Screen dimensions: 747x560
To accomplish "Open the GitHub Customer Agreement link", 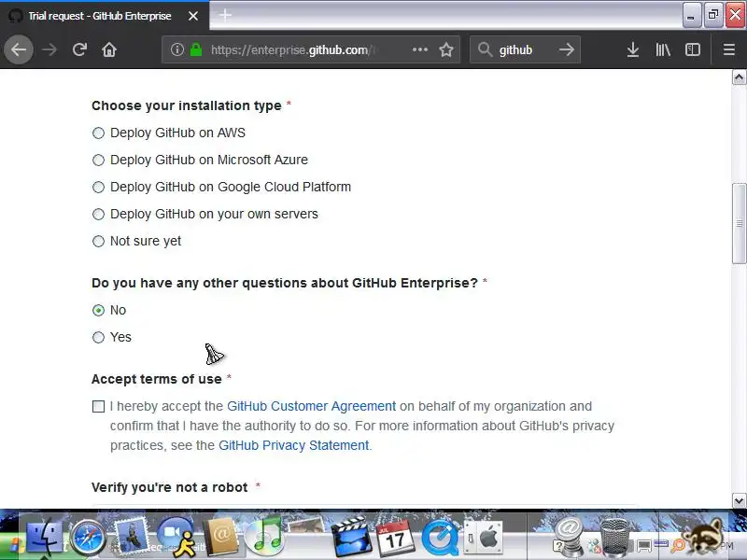I will tap(311, 406).
